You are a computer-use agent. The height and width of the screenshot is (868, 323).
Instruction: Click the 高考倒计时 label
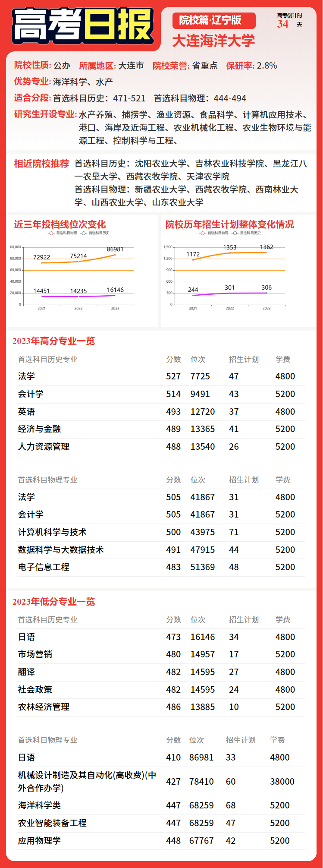click(x=289, y=16)
